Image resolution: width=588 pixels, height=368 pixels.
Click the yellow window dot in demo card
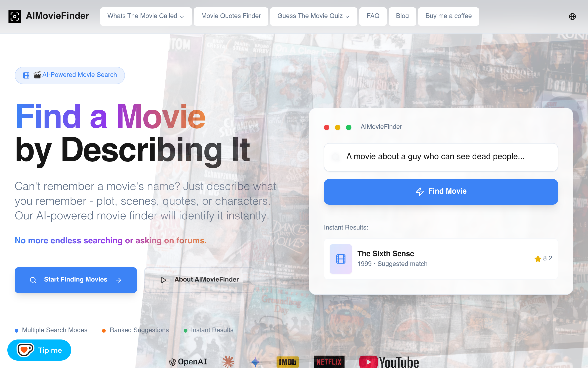coord(337,127)
